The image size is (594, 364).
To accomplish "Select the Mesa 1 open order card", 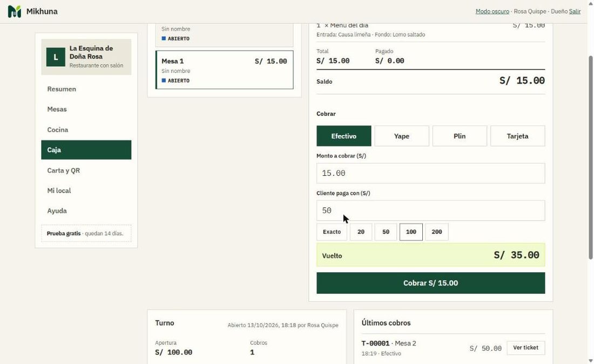I will click(x=224, y=70).
